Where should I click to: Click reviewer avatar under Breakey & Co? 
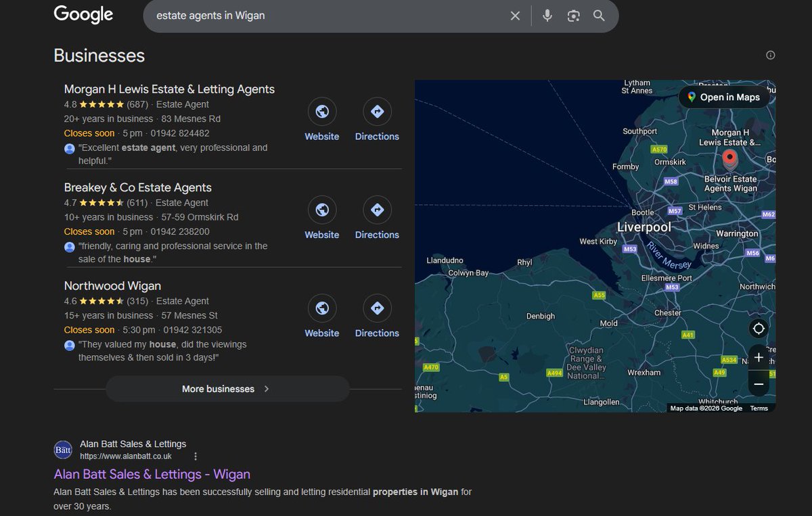[x=69, y=247]
